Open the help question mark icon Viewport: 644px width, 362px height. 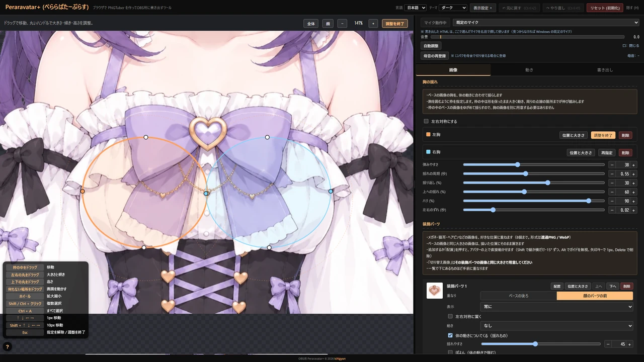tap(7, 346)
